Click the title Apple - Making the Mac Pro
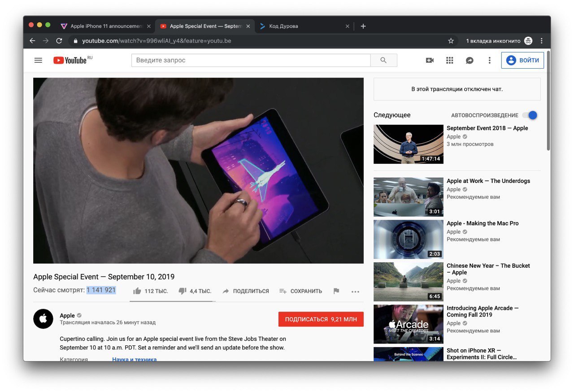 [483, 223]
